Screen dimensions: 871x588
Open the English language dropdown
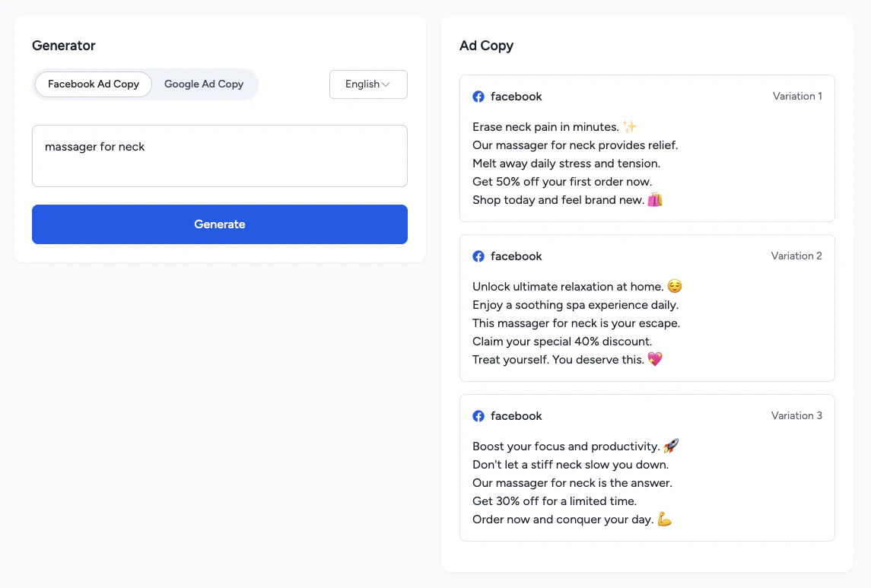pos(368,84)
